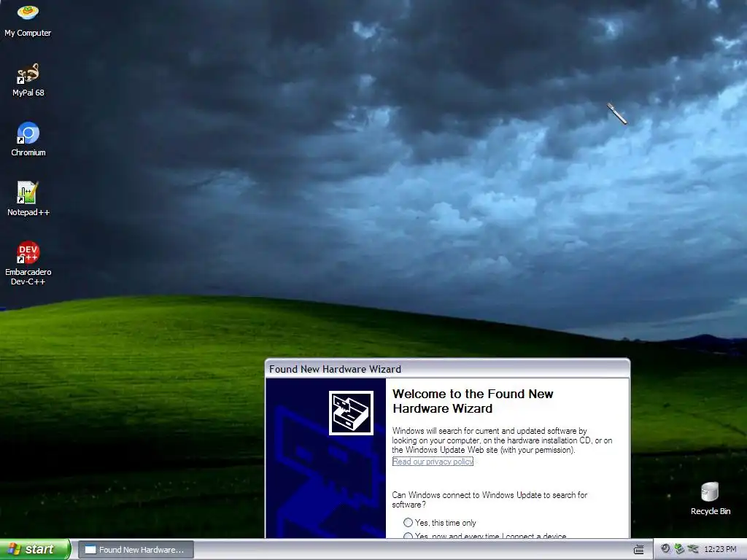Select the Embarcadero Dev-C++ shortcut
This screenshot has width=747, height=560.
(x=28, y=264)
